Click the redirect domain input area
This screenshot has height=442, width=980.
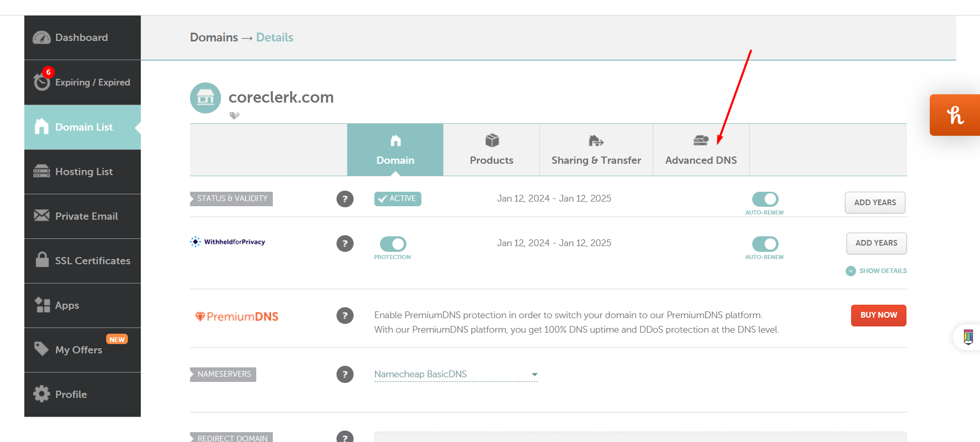click(x=640, y=437)
